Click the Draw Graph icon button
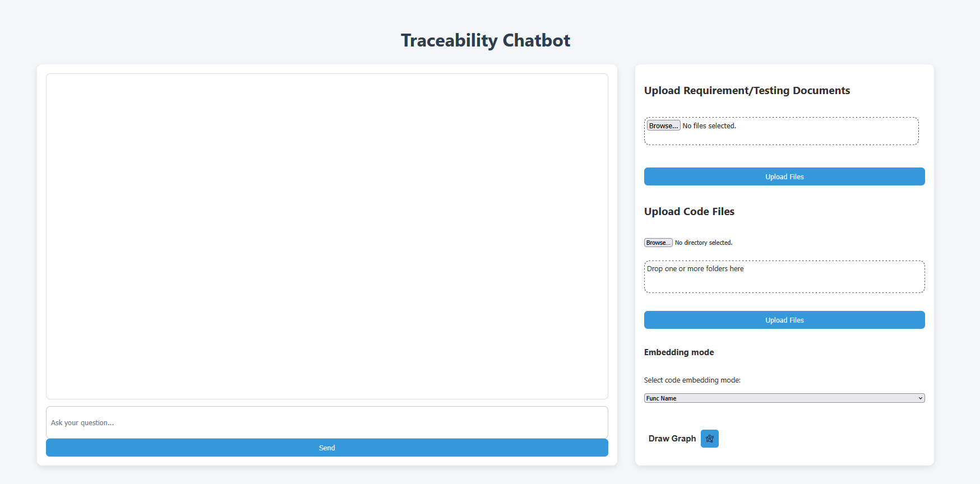 tap(709, 439)
